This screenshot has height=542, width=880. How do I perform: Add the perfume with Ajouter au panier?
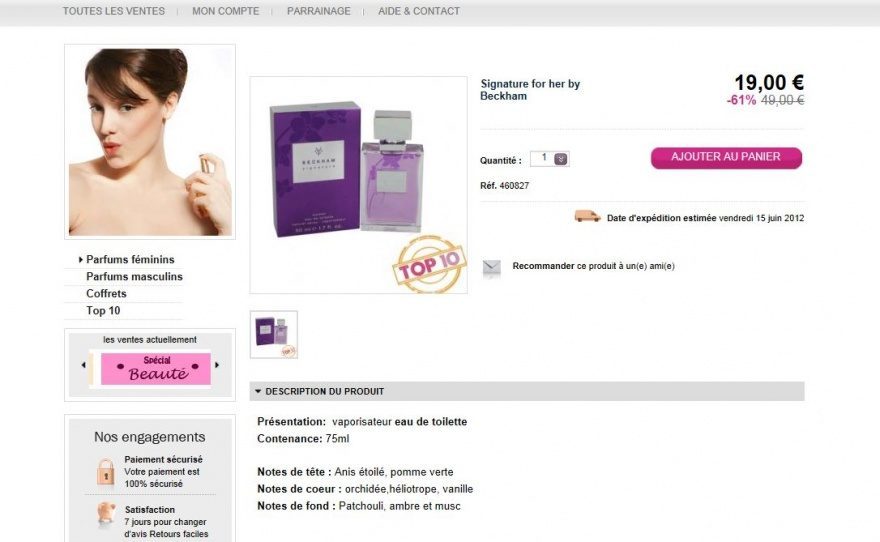point(726,158)
